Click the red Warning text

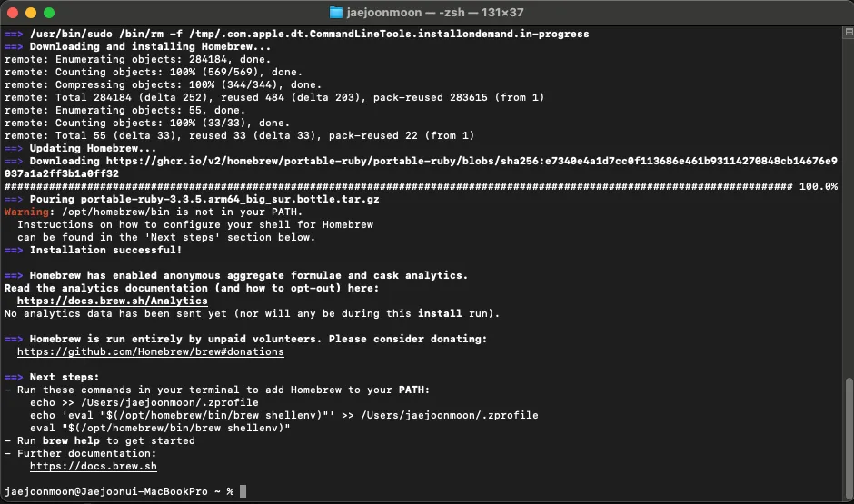point(26,212)
